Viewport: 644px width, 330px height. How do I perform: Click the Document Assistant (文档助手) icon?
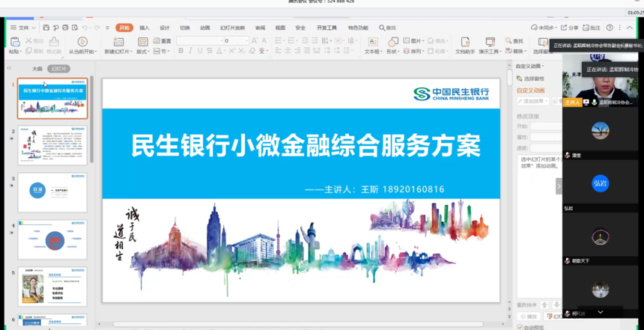pos(465,42)
